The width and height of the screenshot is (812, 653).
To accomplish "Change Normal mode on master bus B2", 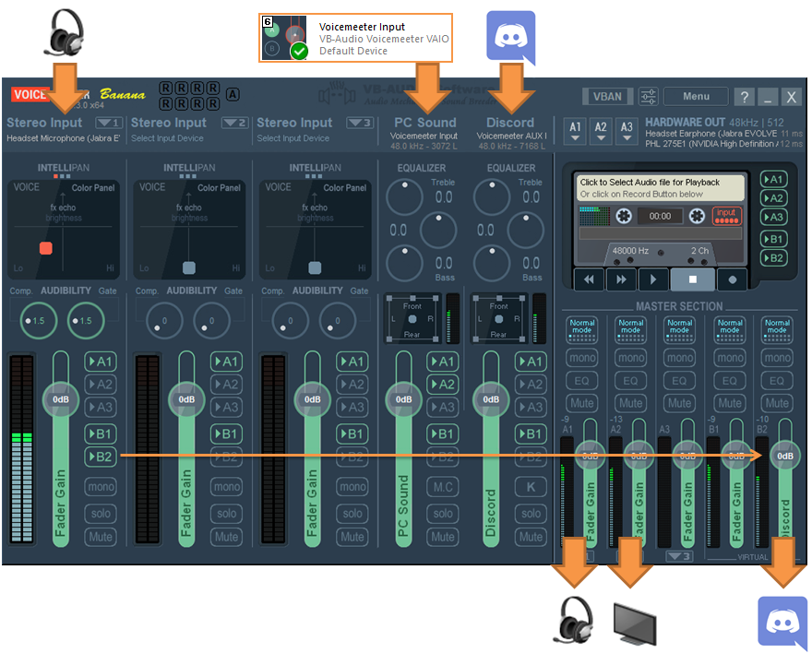I will pos(777,329).
